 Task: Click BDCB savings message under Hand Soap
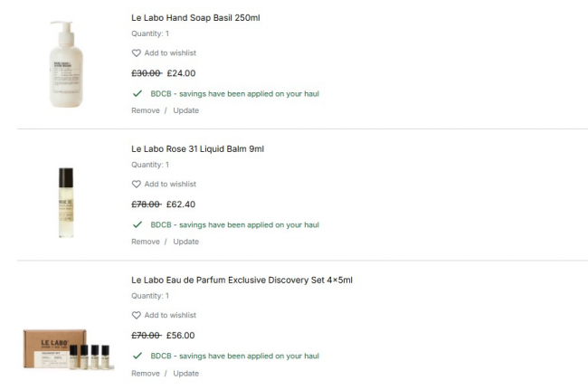click(x=234, y=93)
